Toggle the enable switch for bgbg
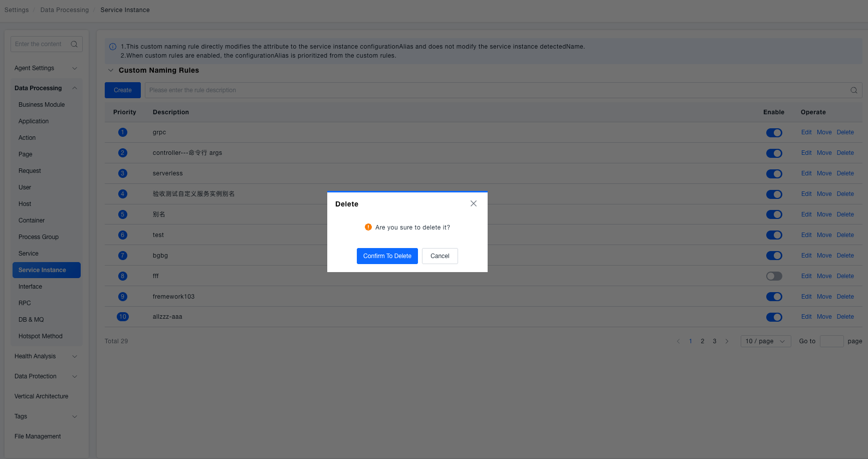The image size is (868, 459). (774, 256)
